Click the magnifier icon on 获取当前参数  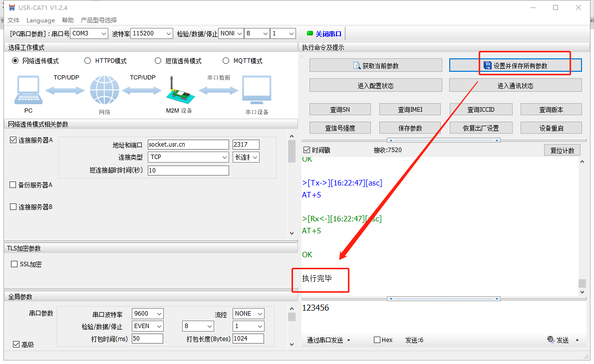coord(357,65)
